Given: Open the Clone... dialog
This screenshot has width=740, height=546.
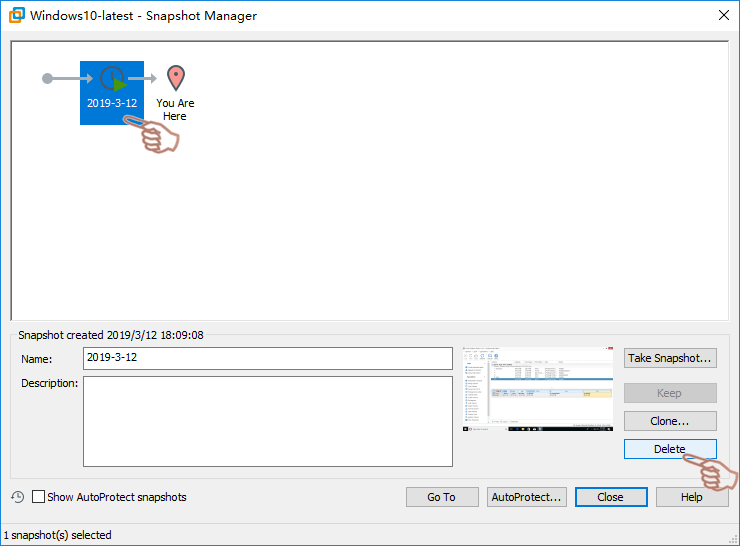Looking at the screenshot, I should pyautogui.click(x=669, y=421).
